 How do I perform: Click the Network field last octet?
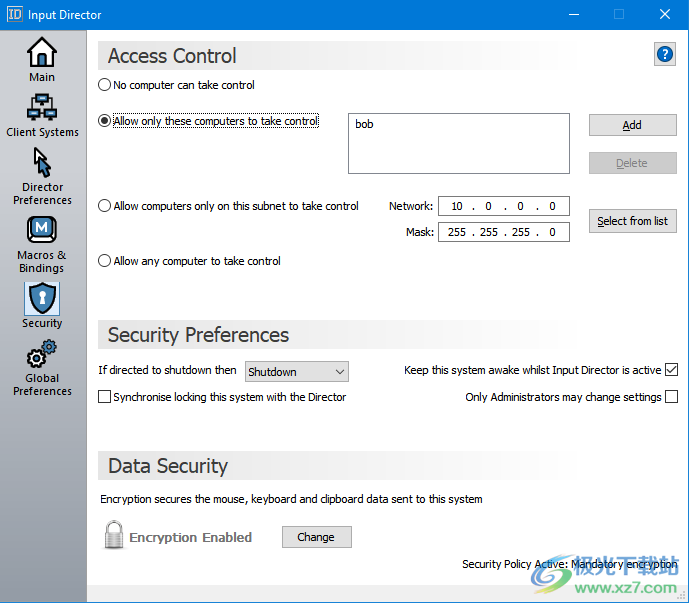552,206
